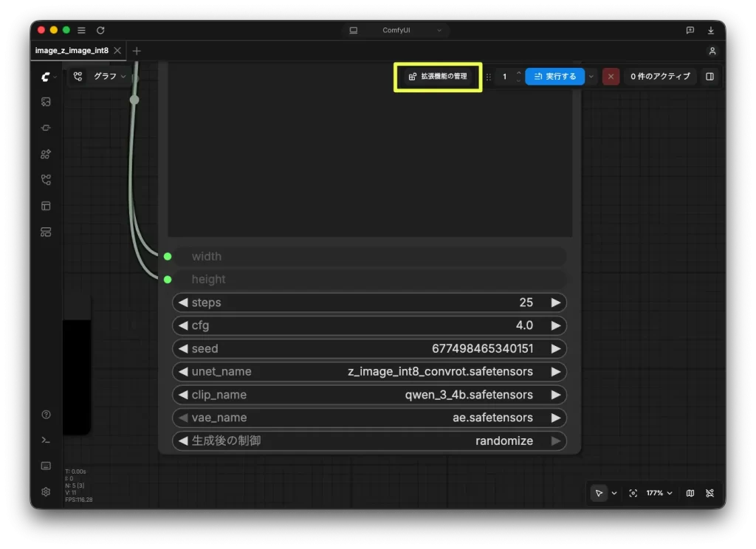Increase the steps value with right arrow
This screenshot has height=549, width=756.
tap(555, 303)
